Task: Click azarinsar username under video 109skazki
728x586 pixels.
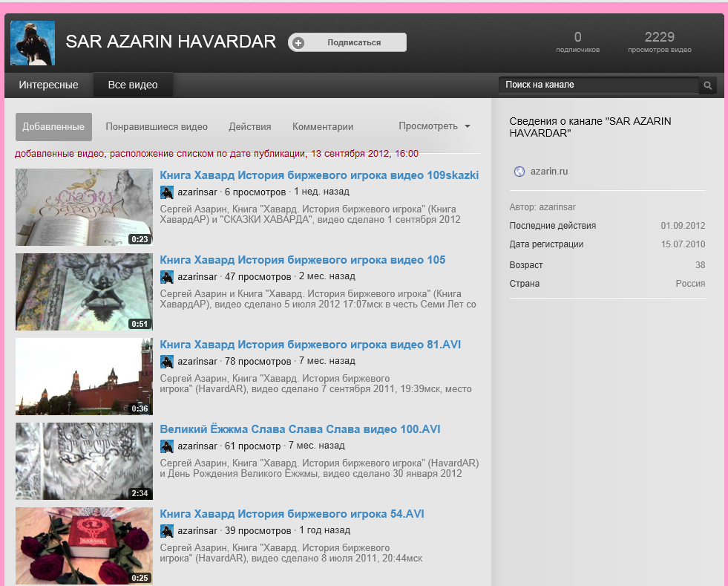Action: point(197,192)
